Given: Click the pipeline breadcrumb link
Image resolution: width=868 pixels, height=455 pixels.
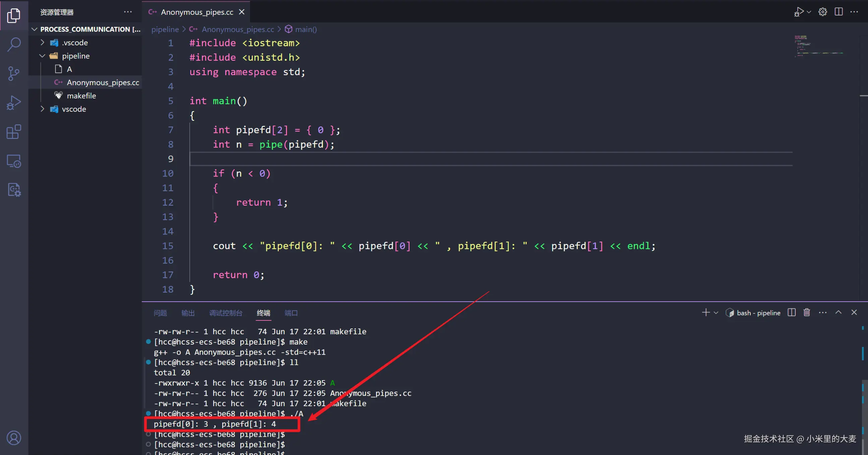Looking at the screenshot, I should tap(165, 29).
